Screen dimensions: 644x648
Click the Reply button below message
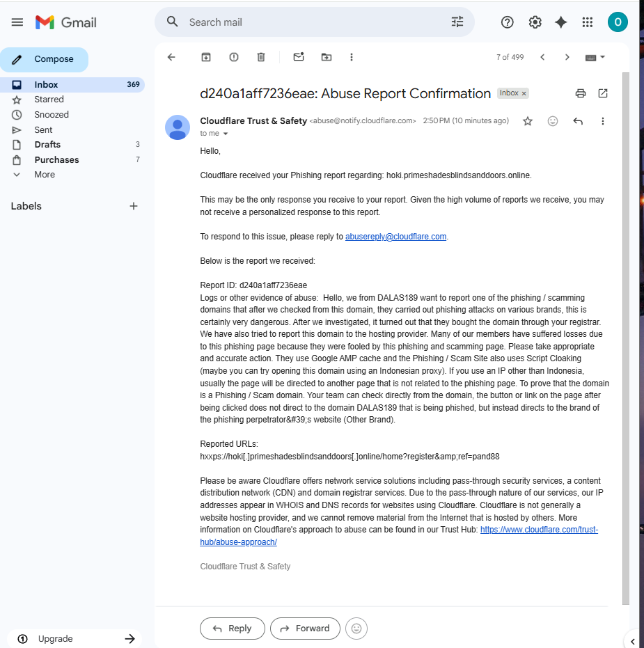[x=233, y=628]
